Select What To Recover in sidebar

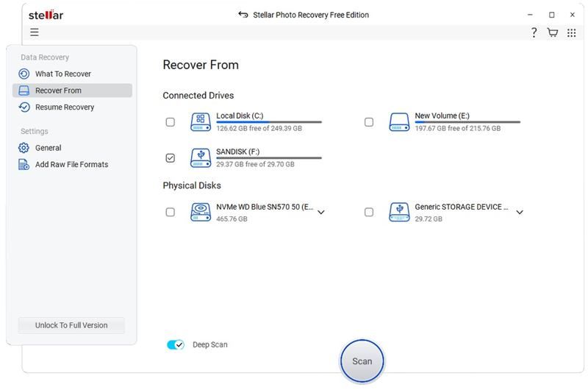click(x=62, y=74)
